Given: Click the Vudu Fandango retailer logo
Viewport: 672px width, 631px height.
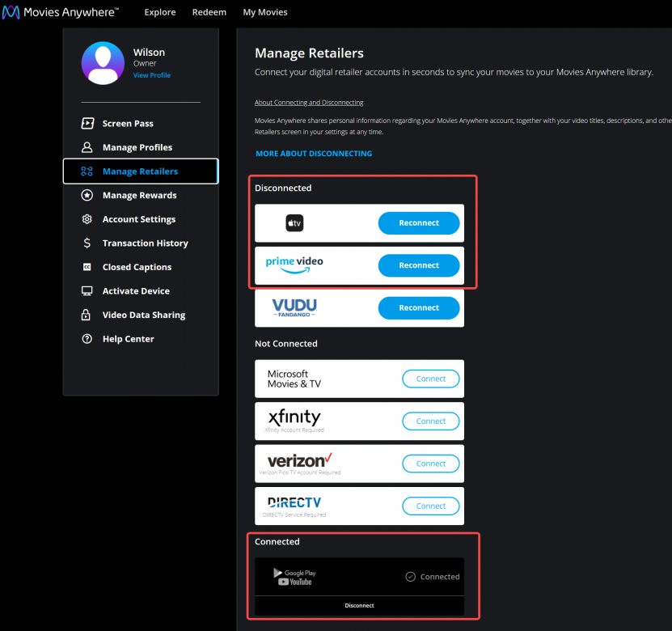Looking at the screenshot, I should coord(294,307).
